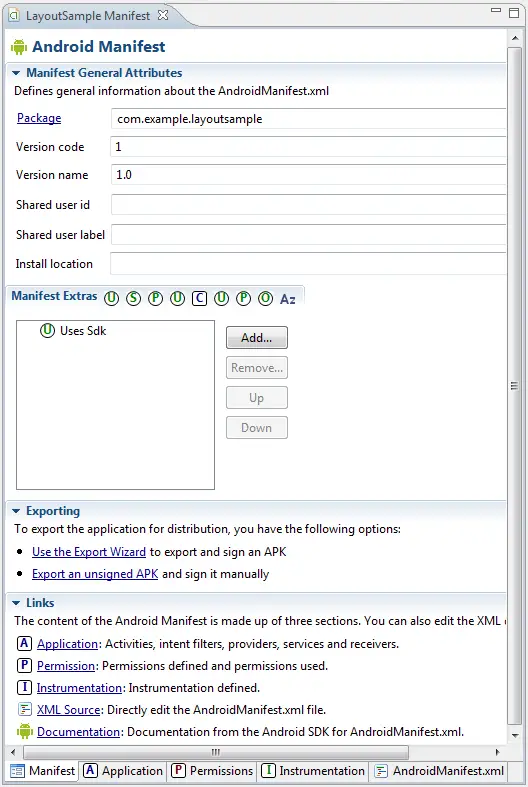Click the Shared user id field
This screenshot has width=528, height=787.
[308, 205]
